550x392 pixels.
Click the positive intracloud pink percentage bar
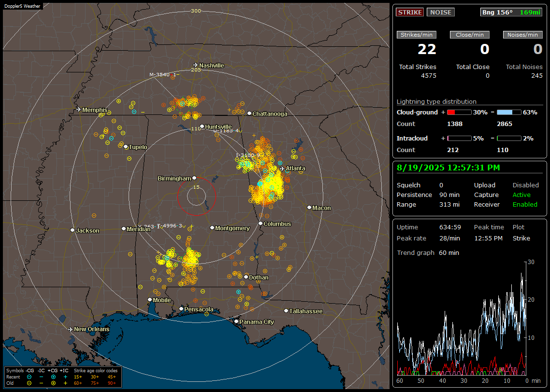click(459, 139)
